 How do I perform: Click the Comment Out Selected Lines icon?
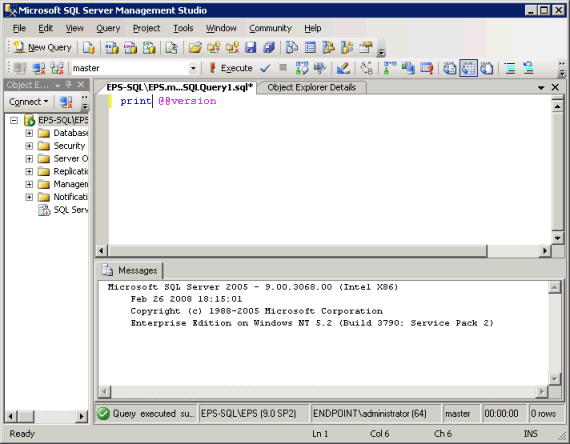point(510,68)
